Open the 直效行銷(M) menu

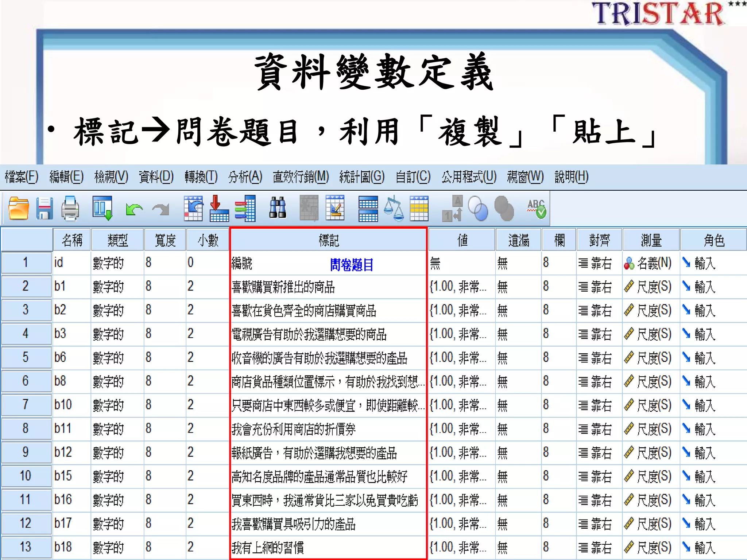click(301, 177)
